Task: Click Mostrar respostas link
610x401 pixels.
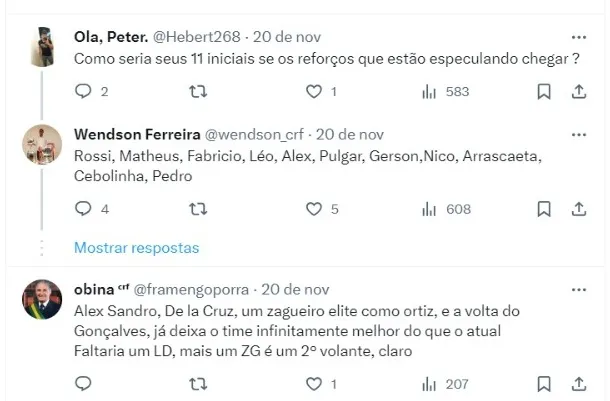Action: (x=136, y=247)
